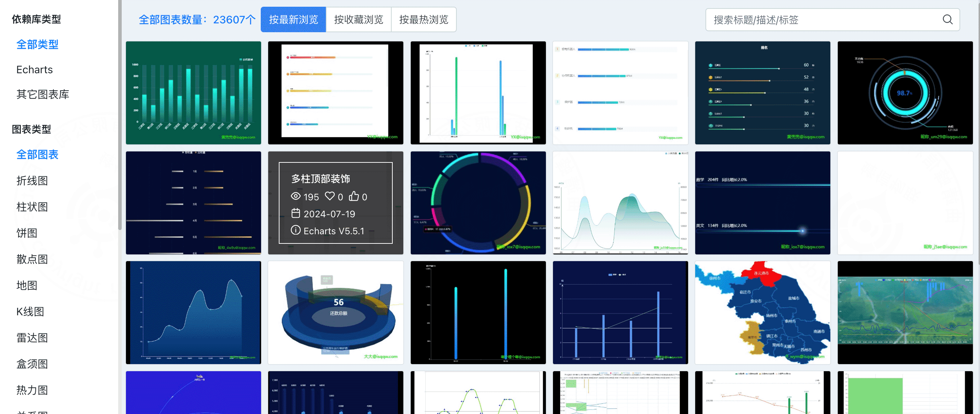Filter by 柱状图 chart type
Viewport: 980px width, 414px height.
pyautogui.click(x=32, y=207)
